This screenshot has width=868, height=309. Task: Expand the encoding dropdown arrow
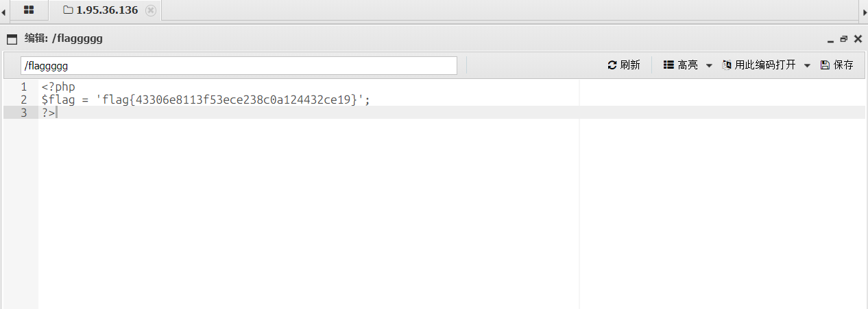[x=807, y=65]
